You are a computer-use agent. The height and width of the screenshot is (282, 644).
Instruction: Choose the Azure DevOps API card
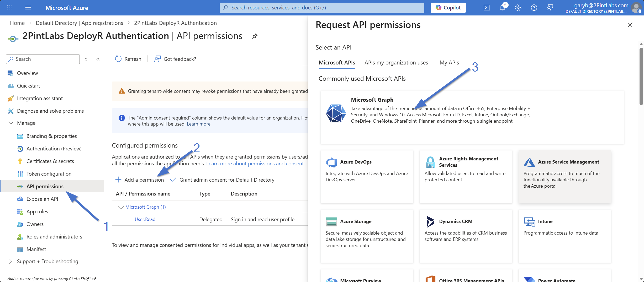click(367, 176)
